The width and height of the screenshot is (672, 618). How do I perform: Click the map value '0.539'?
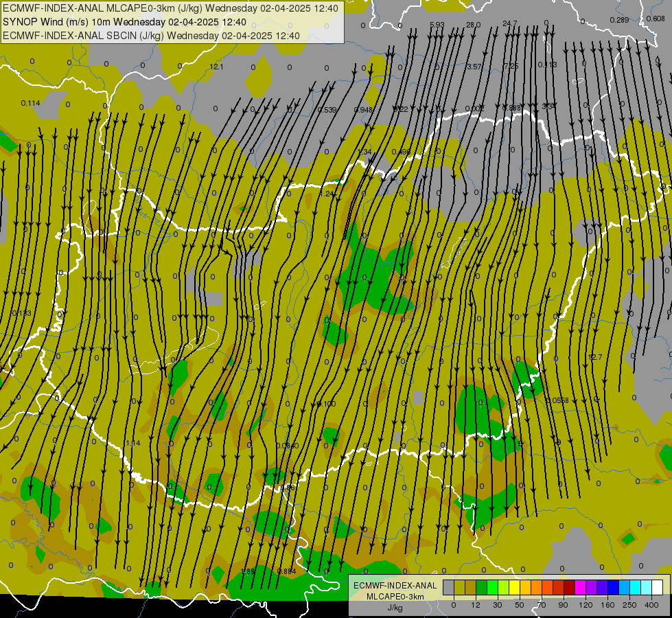coord(327,111)
